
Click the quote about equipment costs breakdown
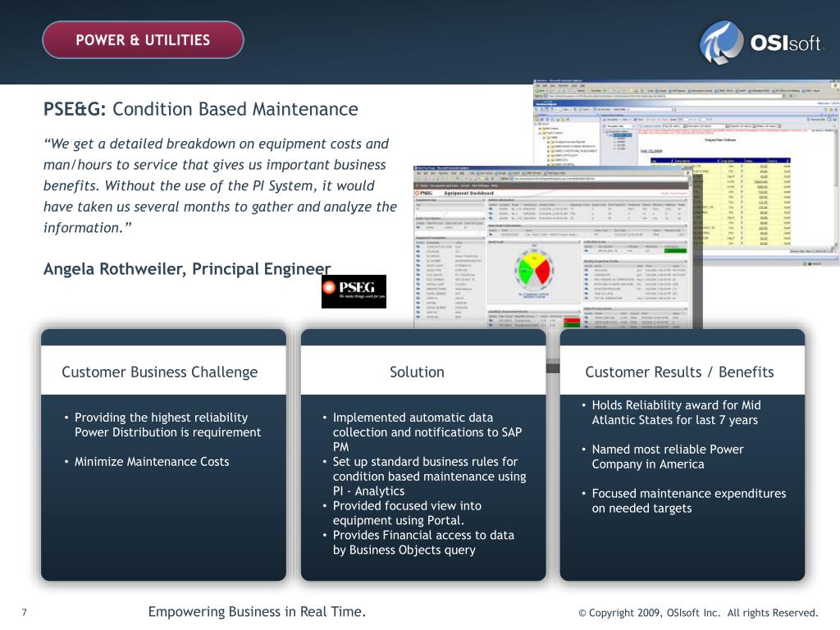point(220,185)
